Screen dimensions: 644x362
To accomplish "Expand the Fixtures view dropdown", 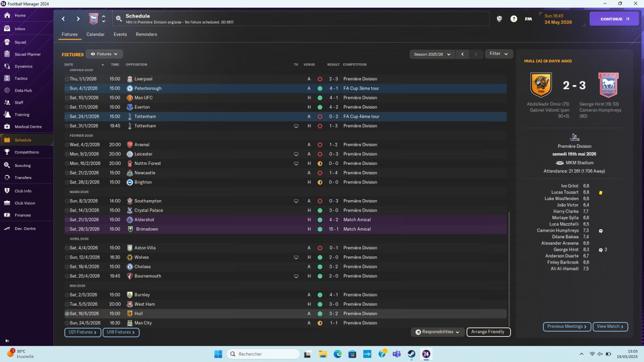I will (104, 54).
